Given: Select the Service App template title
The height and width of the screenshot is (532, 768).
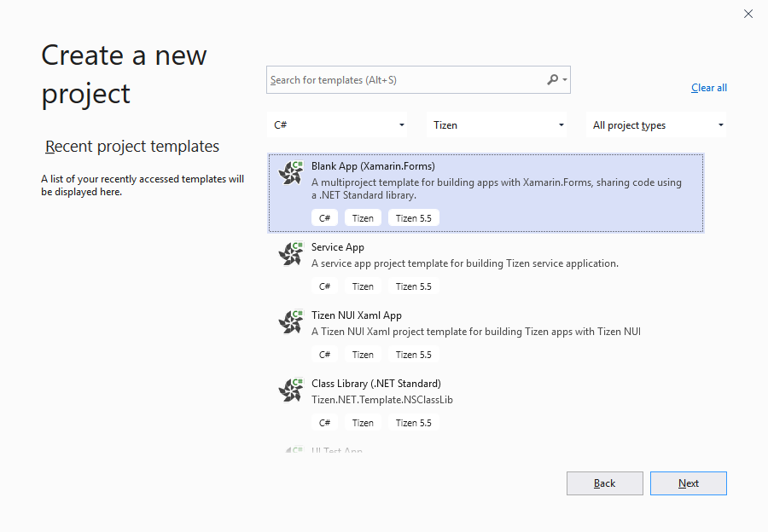Looking at the screenshot, I should [338, 247].
